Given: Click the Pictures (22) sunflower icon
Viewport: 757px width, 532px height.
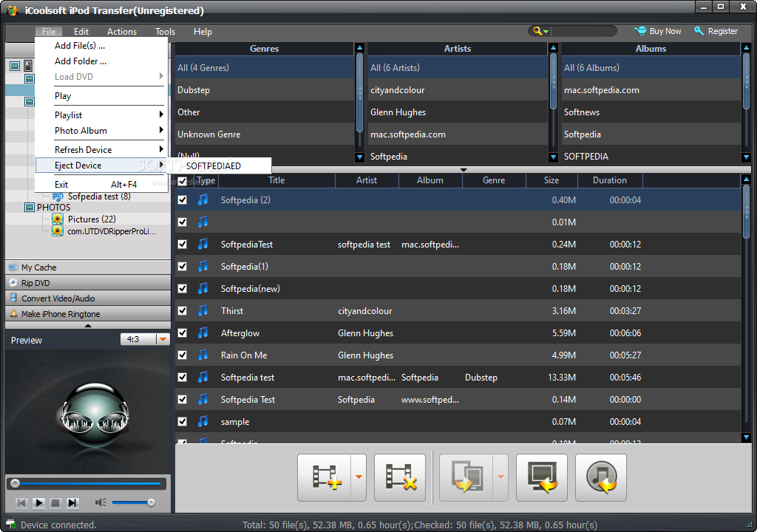Looking at the screenshot, I should coord(58,219).
